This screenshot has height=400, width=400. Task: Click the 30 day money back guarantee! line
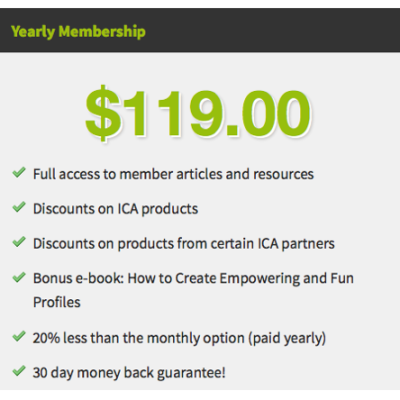pyautogui.click(x=129, y=373)
